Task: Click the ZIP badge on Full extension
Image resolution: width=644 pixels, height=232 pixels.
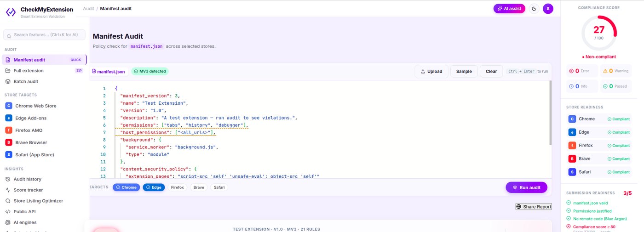Action: click(x=79, y=71)
